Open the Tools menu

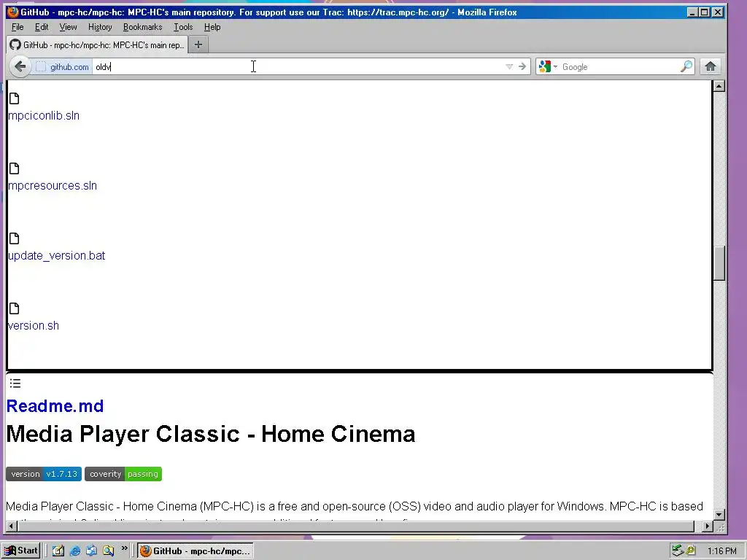[x=183, y=27]
